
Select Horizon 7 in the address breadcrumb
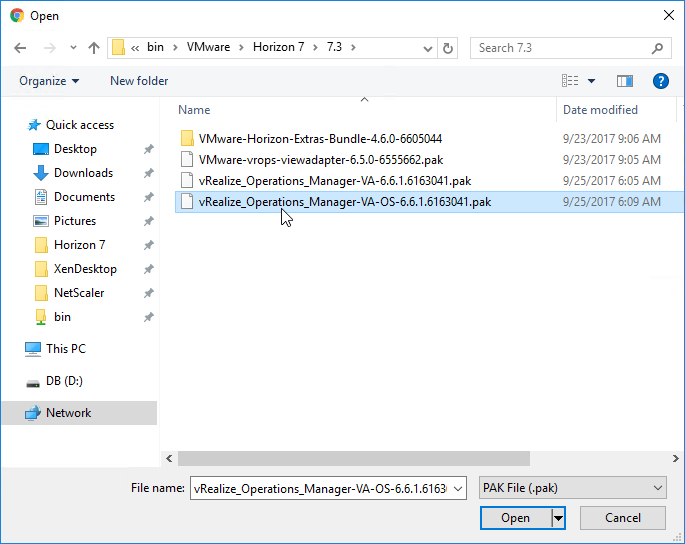click(x=278, y=47)
